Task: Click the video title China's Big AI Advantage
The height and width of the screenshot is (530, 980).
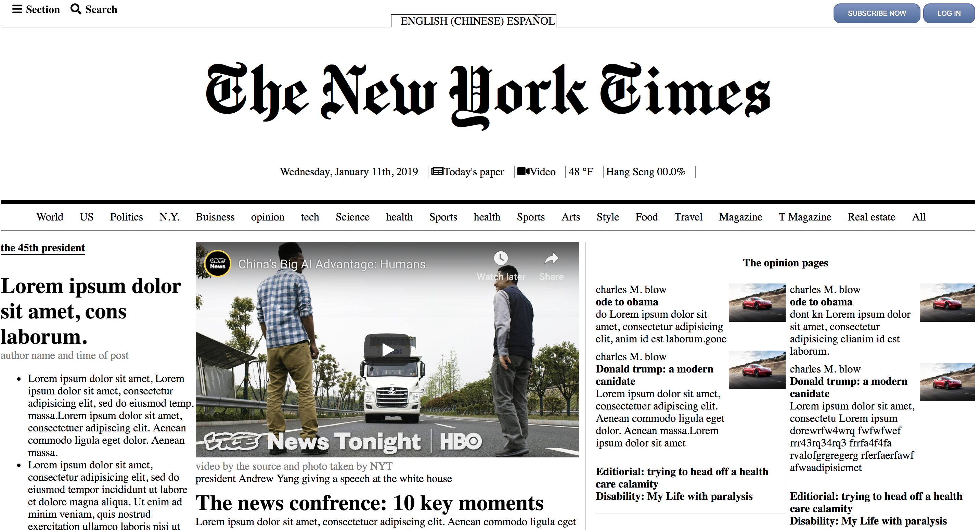Action: tap(332, 264)
